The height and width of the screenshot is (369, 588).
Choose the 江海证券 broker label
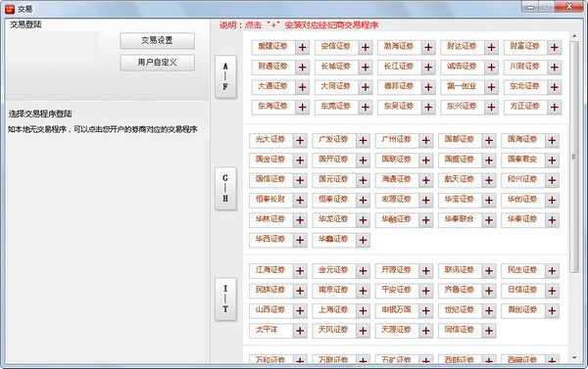pos(270,270)
